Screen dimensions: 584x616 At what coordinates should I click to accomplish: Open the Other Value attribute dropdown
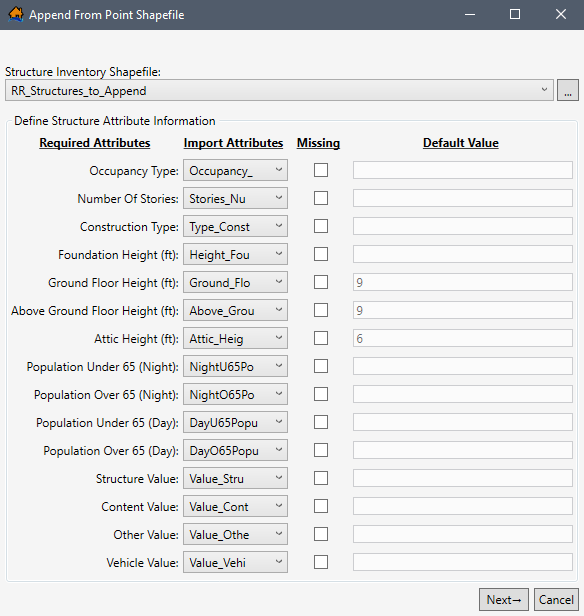[235, 534]
